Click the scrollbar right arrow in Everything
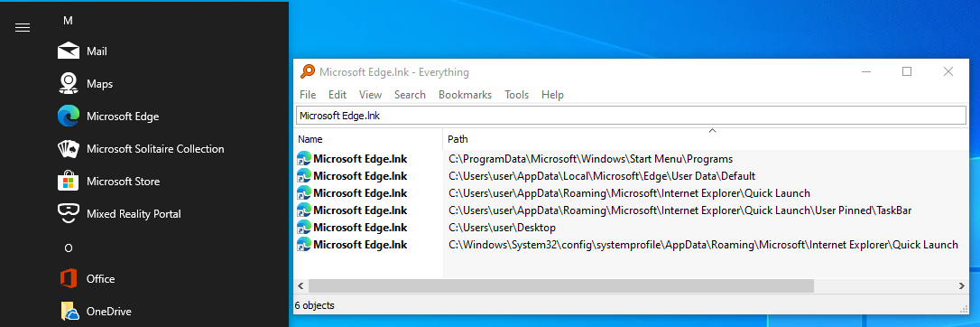 point(961,285)
